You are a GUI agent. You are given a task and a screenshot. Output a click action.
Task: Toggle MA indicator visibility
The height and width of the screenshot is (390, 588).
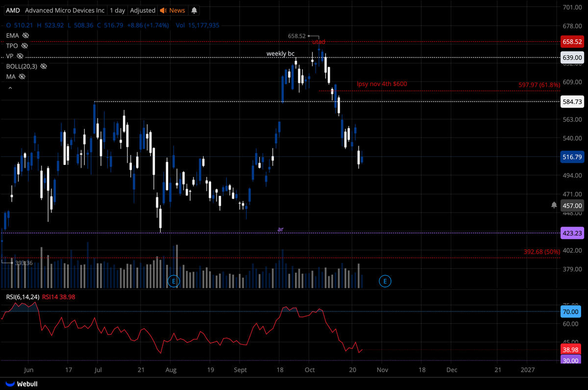pos(21,77)
